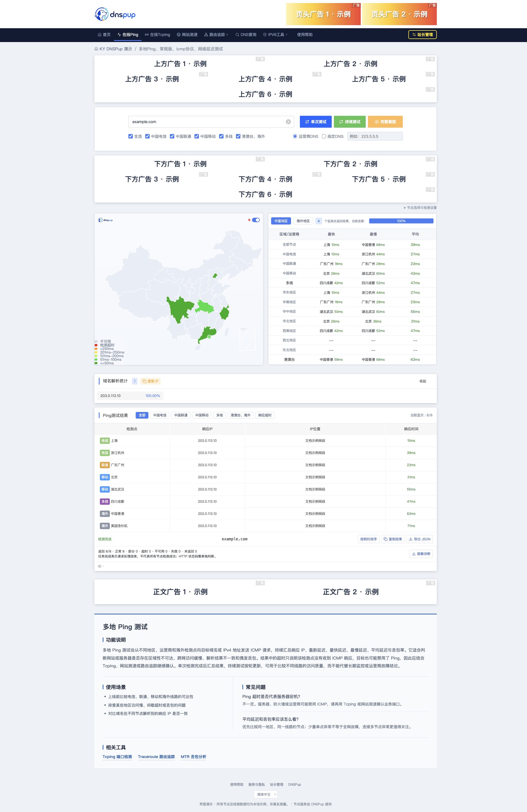The image size is (527, 812).
Task: Expand the 路由追踪 nav dropdown
Action: tap(216, 35)
